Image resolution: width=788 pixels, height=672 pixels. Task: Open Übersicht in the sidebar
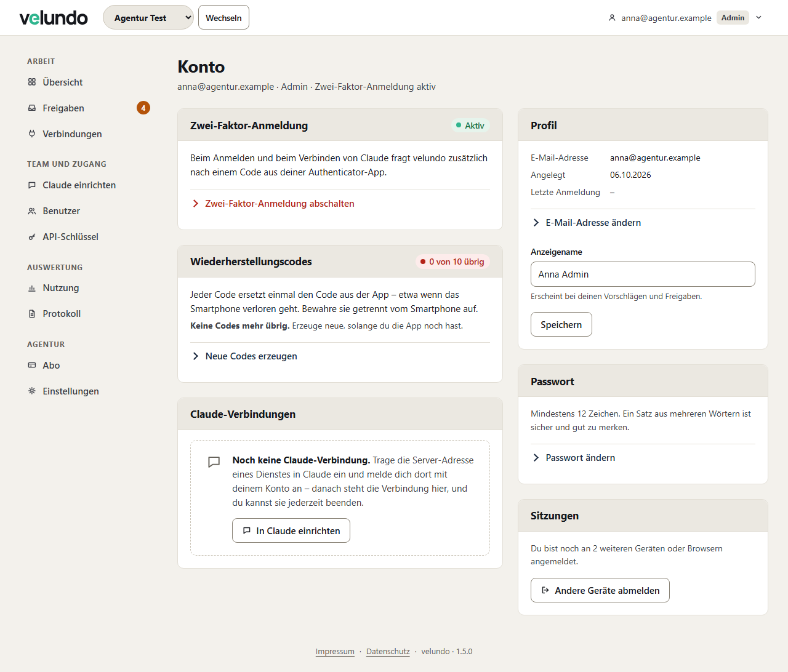[x=89, y=82]
